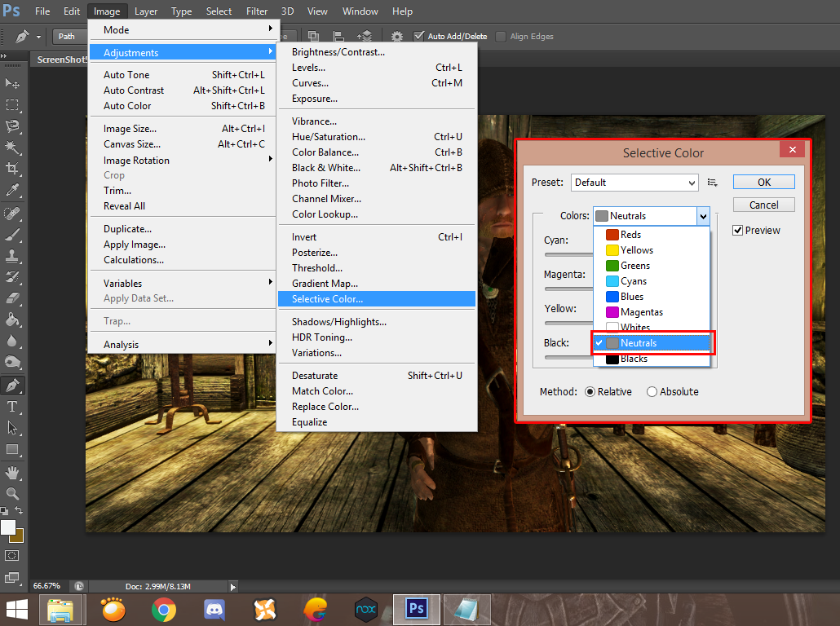Open the pen options gear icon

pos(397,37)
